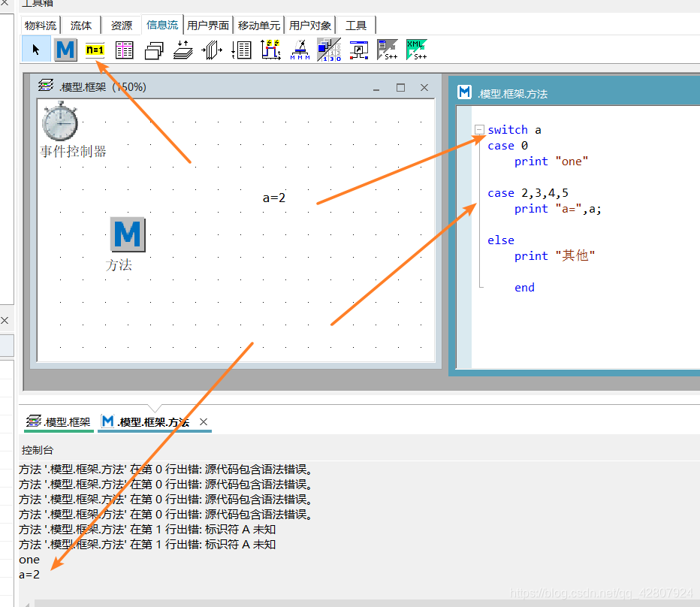The width and height of the screenshot is (700, 607).
Task: Switch to the 物料流 toolbox tab
Action: (40, 25)
